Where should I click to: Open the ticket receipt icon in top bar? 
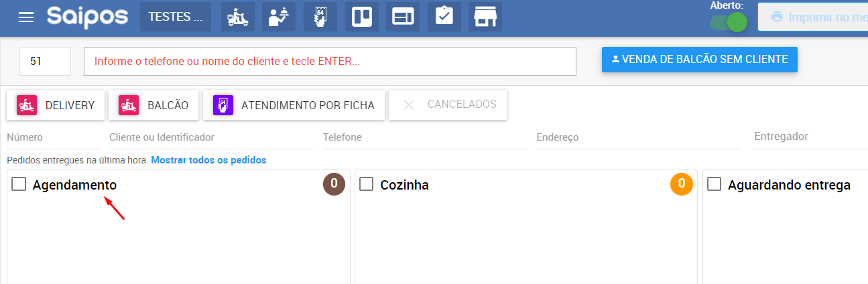[320, 17]
